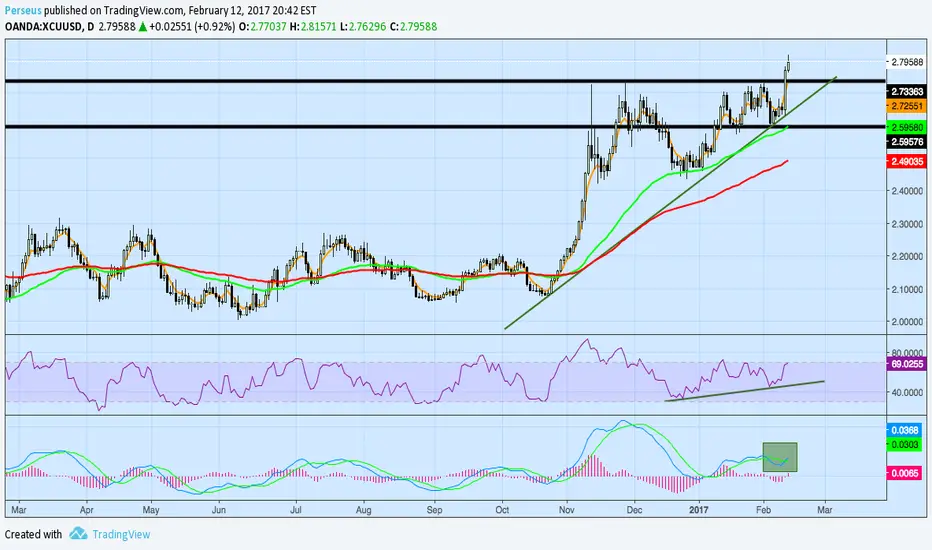Click the L:2.76296 low price value
Viewport: 932px width, 550px height.
coord(363,27)
